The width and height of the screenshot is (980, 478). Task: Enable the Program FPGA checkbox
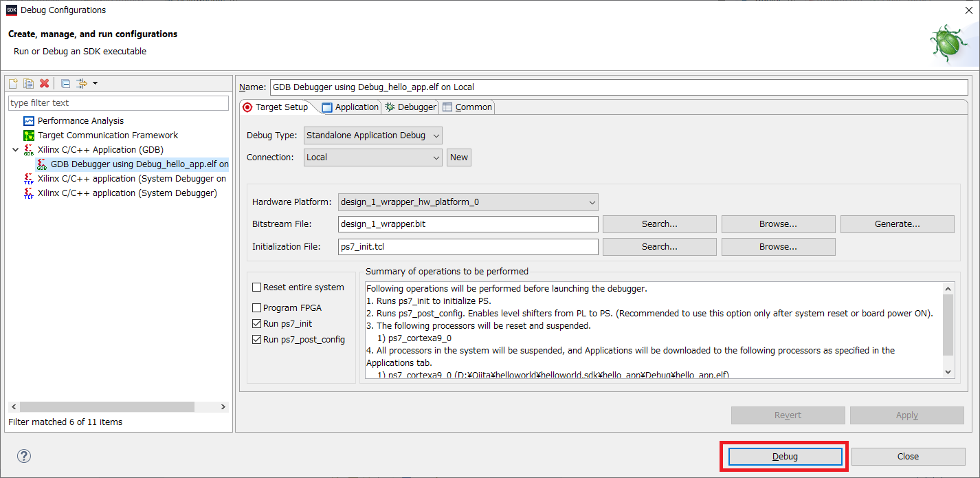(257, 308)
